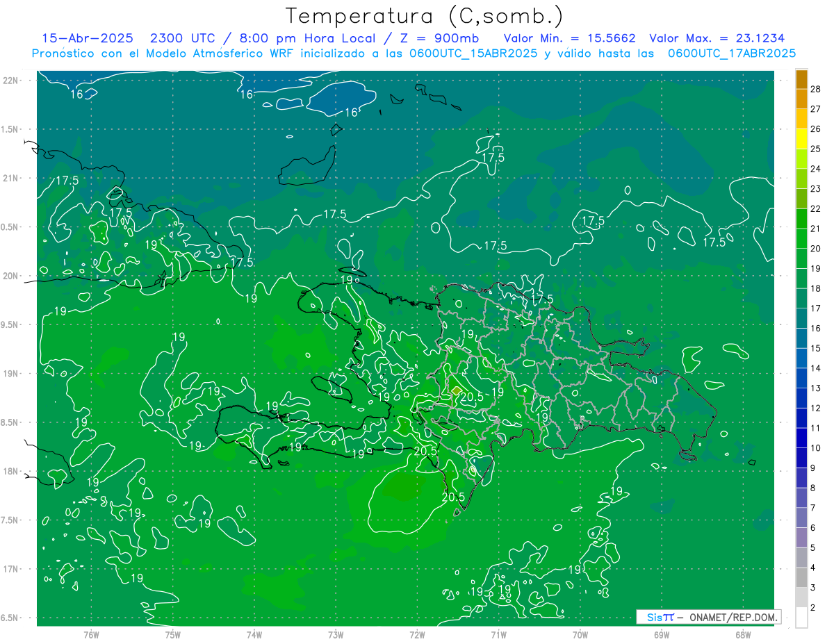Click the '72W' longitude axis label
This screenshot has height=644, width=834.
click(x=417, y=636)
